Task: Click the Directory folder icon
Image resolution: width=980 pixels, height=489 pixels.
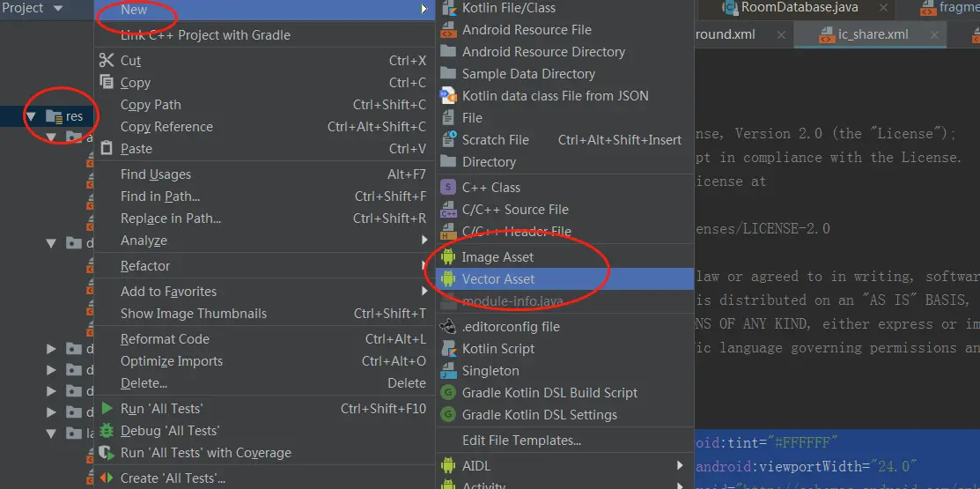Action: pos(448,161)
